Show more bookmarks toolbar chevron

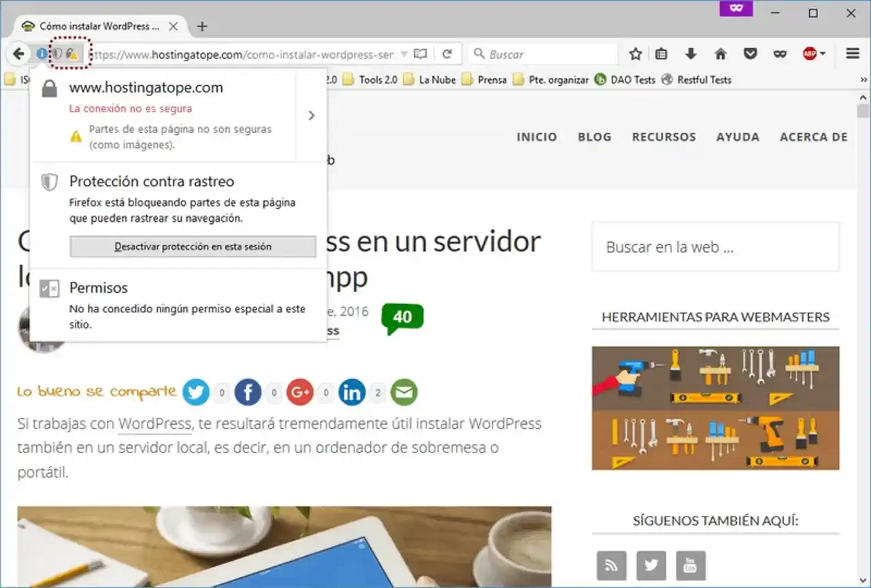pyautogui.click(x=864, y=80)
